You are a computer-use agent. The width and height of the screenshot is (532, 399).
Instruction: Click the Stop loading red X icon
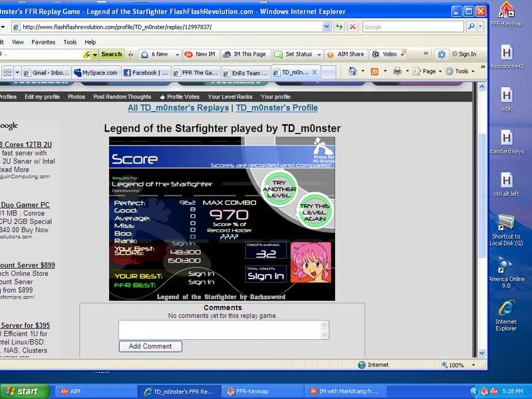pyautogui.click(x=352, y=27)
